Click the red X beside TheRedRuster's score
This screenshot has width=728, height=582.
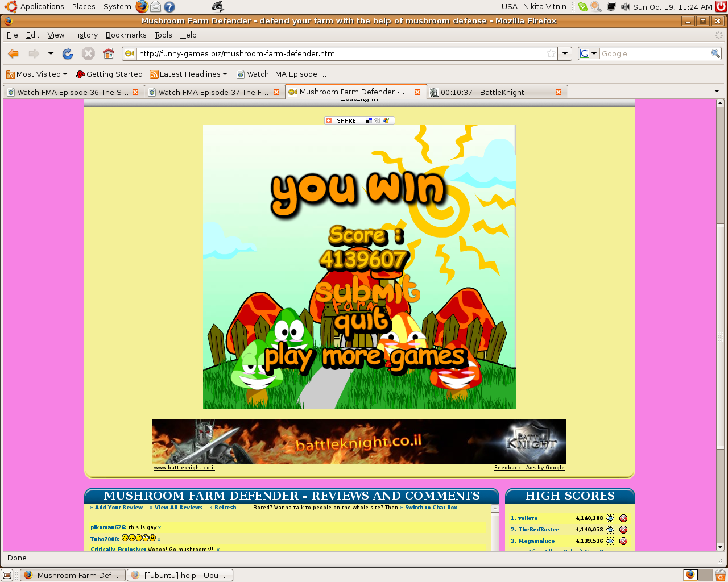(x=623, y=530)
